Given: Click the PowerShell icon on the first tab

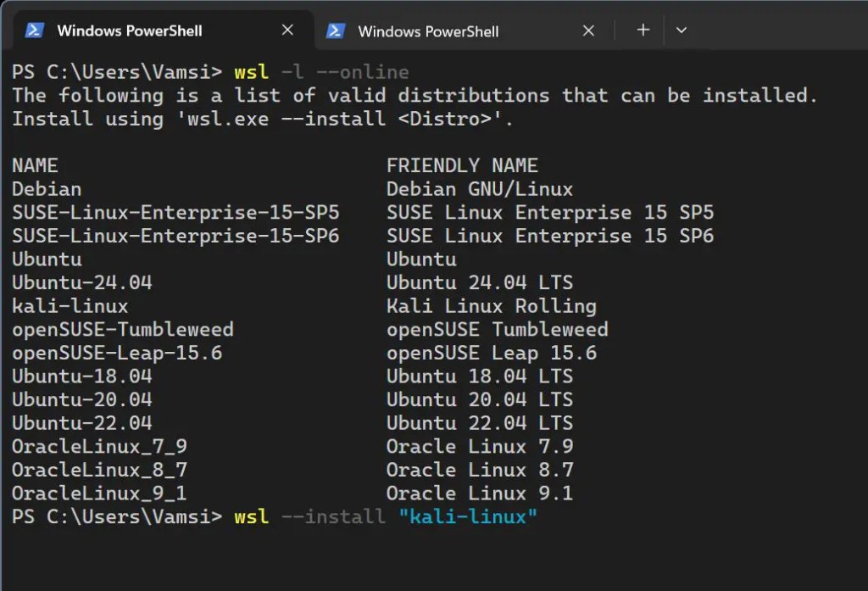Looking at the screenshot, I should [34, 30].
